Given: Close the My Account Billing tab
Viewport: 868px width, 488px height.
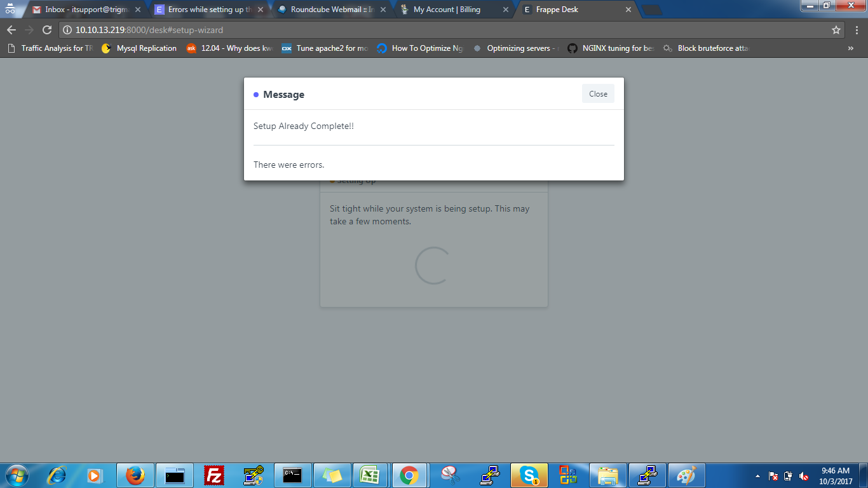Looking at the screenshot, I should point(505,10).
